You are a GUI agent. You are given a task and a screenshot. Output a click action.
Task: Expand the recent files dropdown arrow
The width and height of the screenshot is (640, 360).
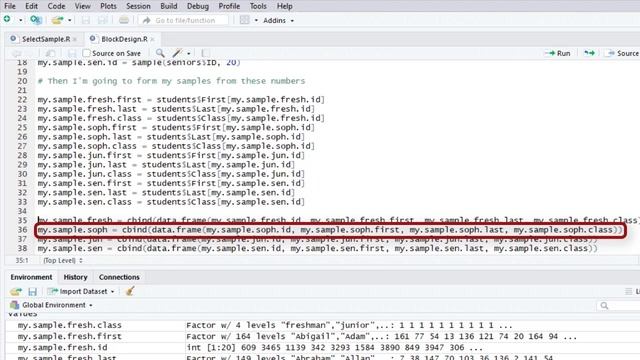(x=70, y=20)
